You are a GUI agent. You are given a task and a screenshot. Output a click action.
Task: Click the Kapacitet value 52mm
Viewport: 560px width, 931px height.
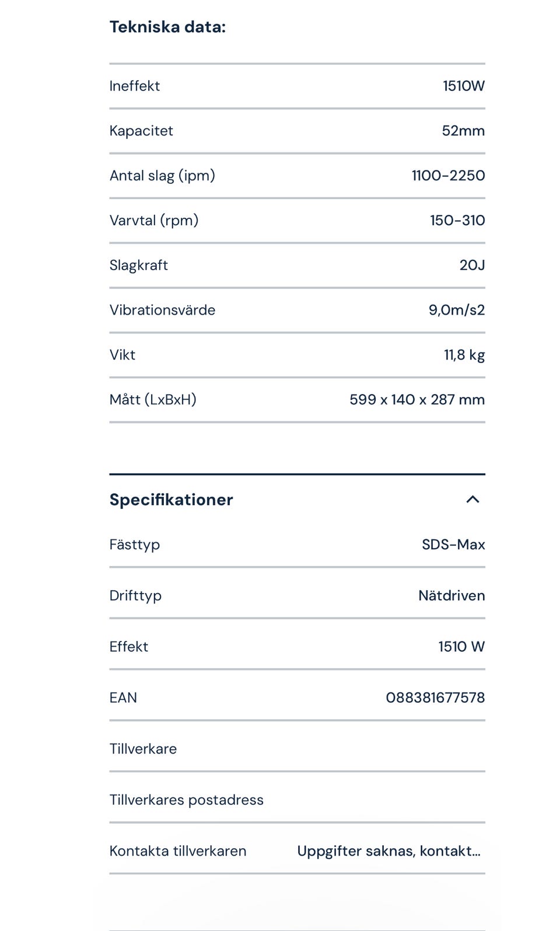[463, 131]
